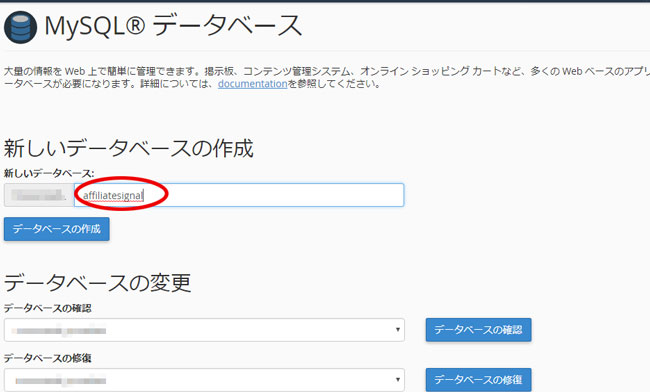Click the データベースの修復 label above dropdown
This screenshot has height=392, width=650.
pyautogui.click(x=48, y=358)
